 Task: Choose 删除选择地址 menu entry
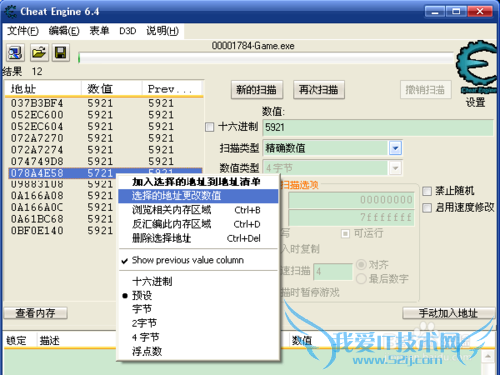point(198,238)
